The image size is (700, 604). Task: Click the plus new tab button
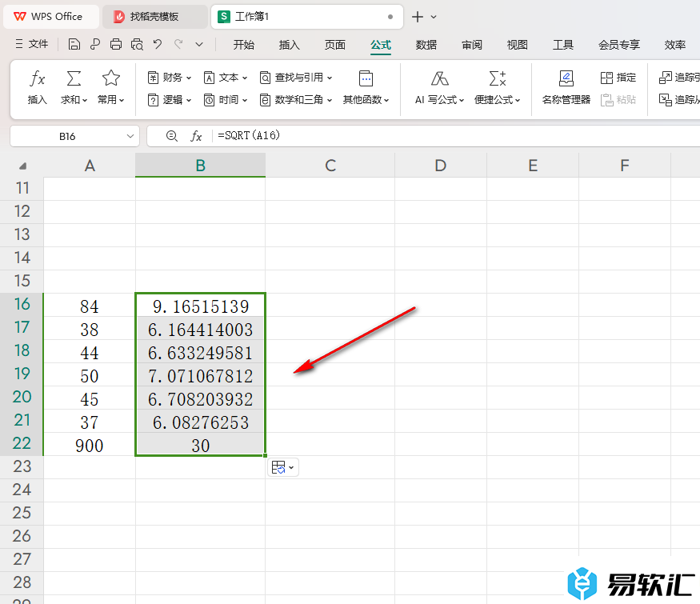point(418,17)
